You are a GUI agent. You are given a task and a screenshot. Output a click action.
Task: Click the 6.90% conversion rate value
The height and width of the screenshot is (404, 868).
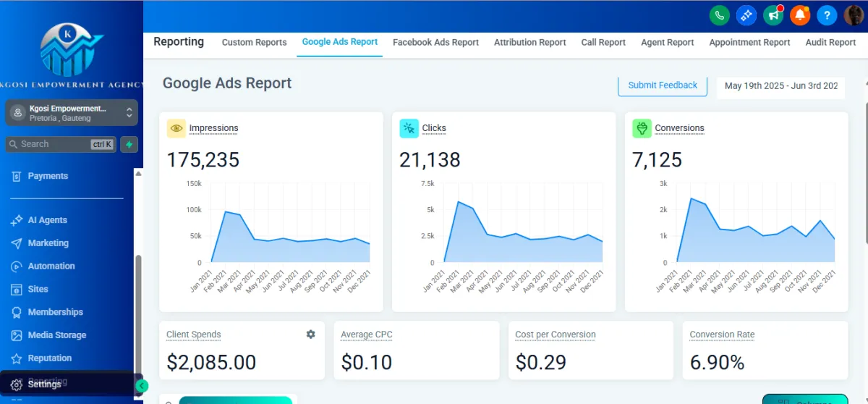[717, 362]
